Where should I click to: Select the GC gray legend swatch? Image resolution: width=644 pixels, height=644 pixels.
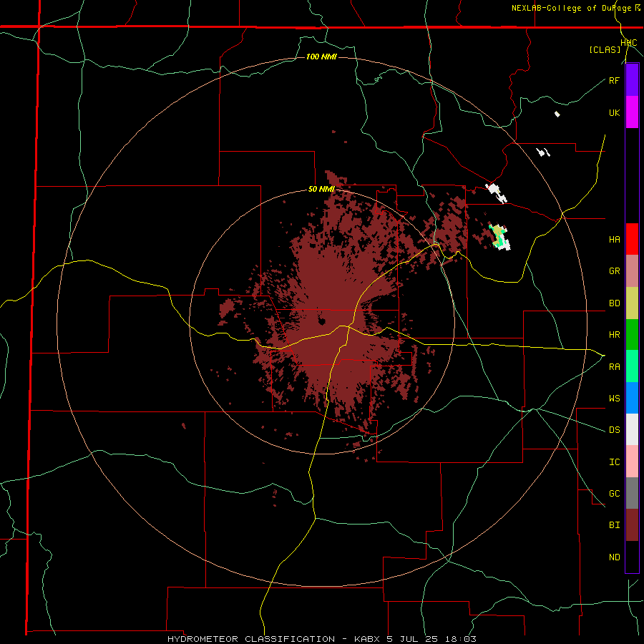pyautogui.click(x=632, y=493)
